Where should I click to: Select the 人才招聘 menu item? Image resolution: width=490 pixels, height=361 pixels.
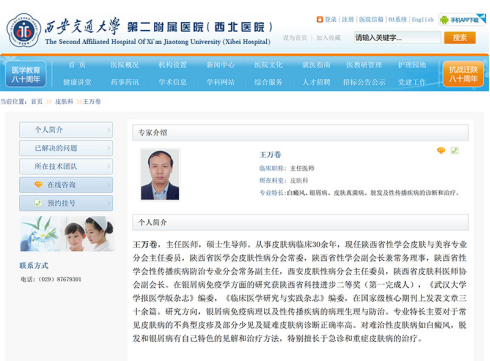click(316, 82)
